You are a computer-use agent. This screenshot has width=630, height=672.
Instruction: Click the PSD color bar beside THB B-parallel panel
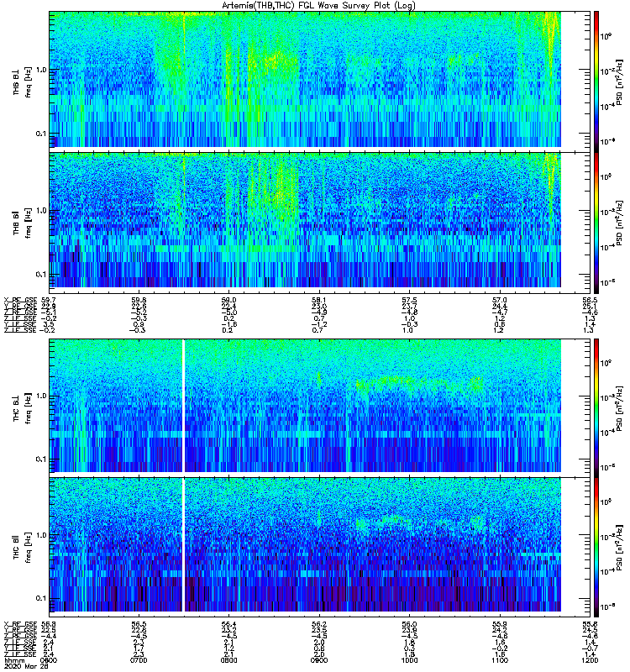596,223
